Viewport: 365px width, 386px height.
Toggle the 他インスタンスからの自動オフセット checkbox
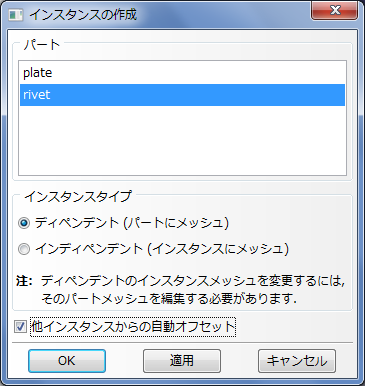coord(20,327)
